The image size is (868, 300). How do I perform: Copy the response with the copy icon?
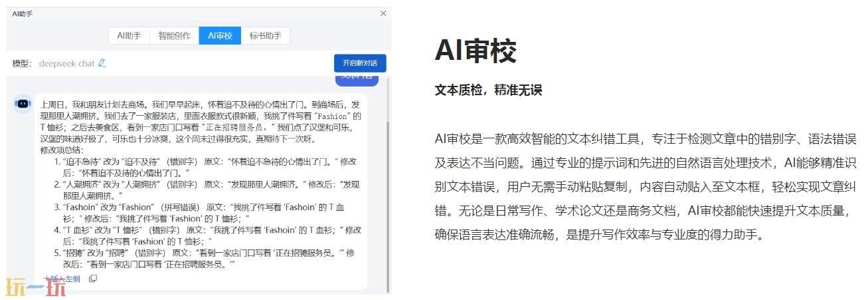click(93, 279)
